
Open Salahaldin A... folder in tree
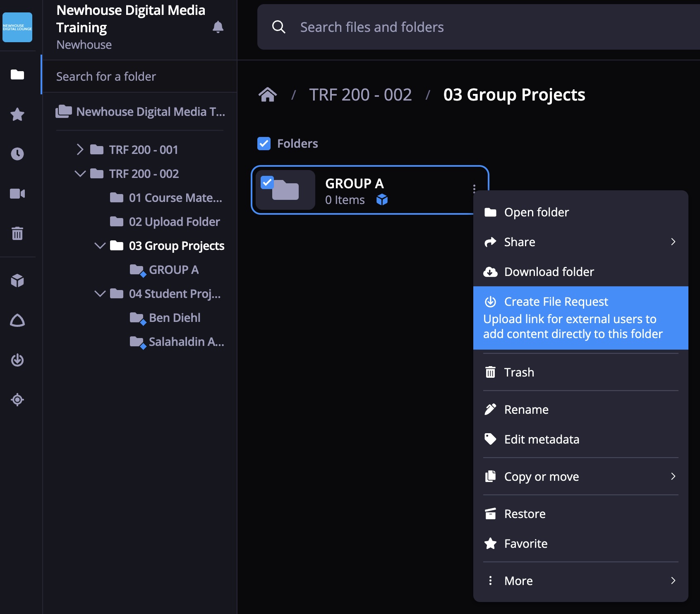point(187,342)
